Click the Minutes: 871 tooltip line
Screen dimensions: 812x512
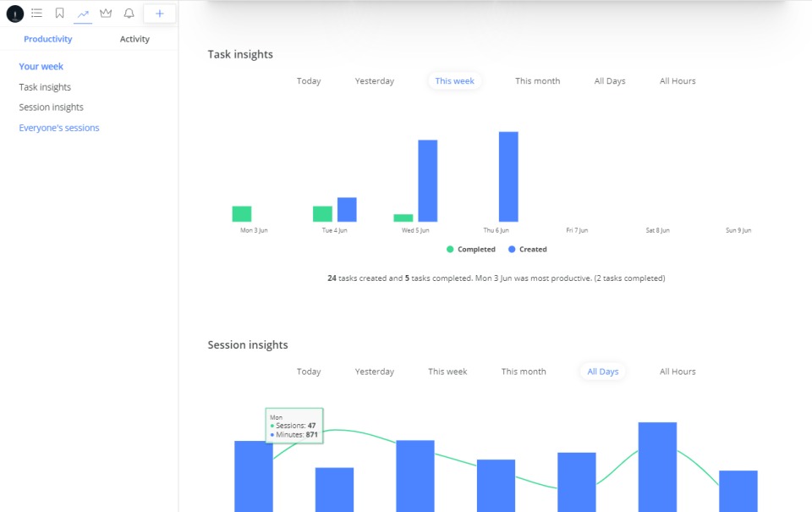pyautogui.click(x=294, y=435)
